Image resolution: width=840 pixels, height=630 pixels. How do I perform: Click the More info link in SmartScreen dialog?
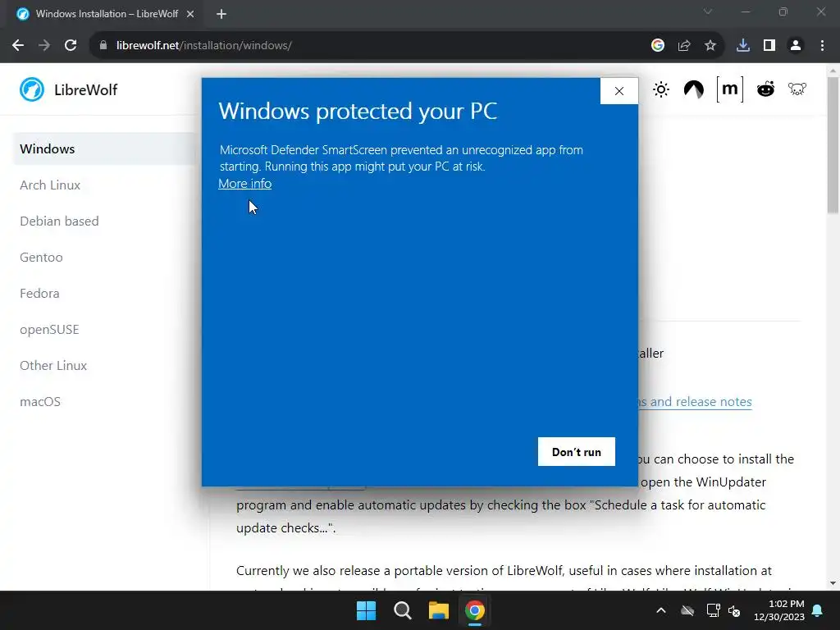244,184
